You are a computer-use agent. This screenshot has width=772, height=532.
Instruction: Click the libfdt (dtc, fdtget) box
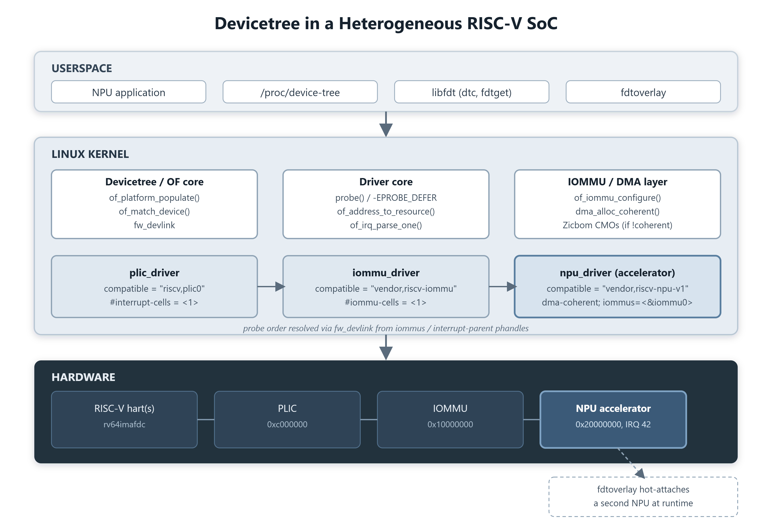(x=472, y=92)
